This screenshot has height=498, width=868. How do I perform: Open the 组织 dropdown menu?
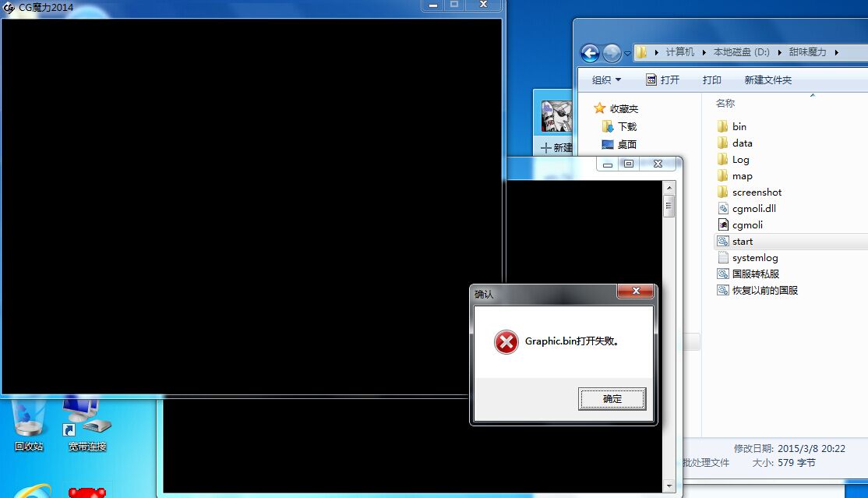click(x=606, y=80)
